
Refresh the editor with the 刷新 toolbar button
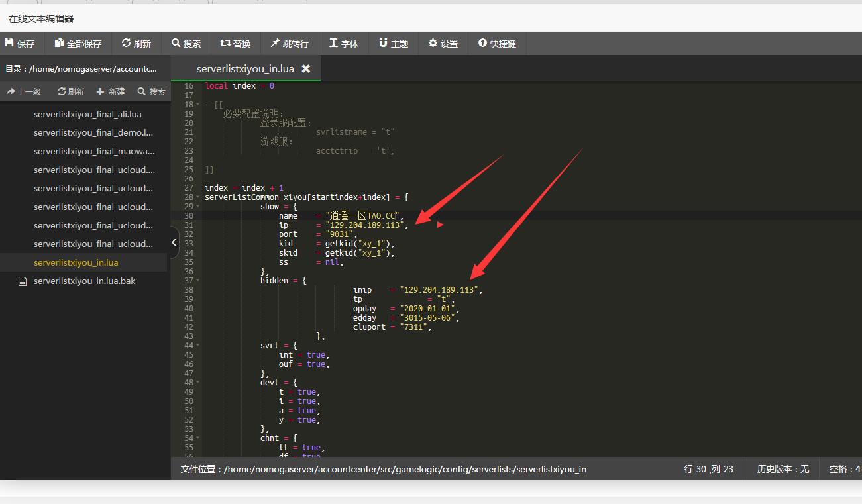(136, 44)
